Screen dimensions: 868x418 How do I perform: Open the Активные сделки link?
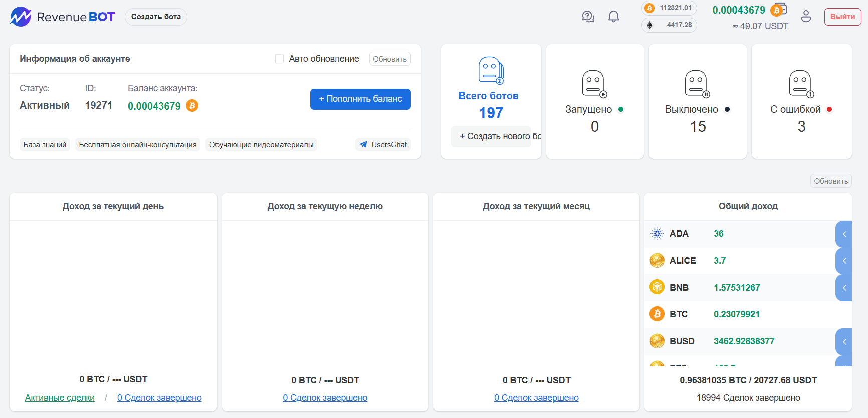pos(60,398)
